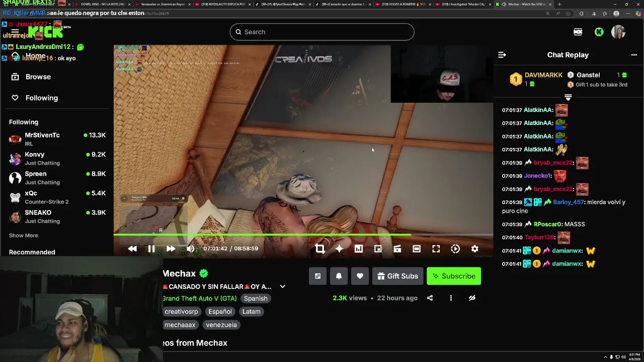The width and height of the screenshot is (644, 362).
Task: Click the Search input field
Action: click(x=322, y=32)
